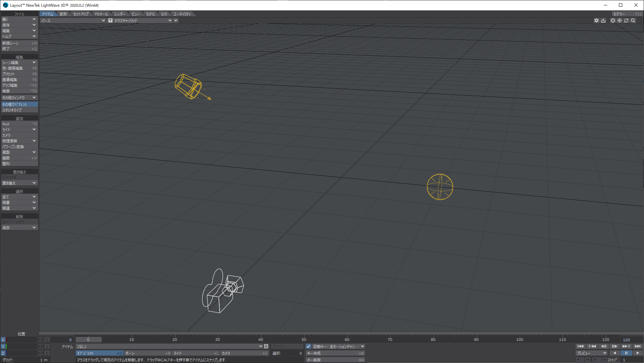Open the テクスチャソリッド shading dropdown
This screenshot has height=363, width=644.
coord(140,20)
